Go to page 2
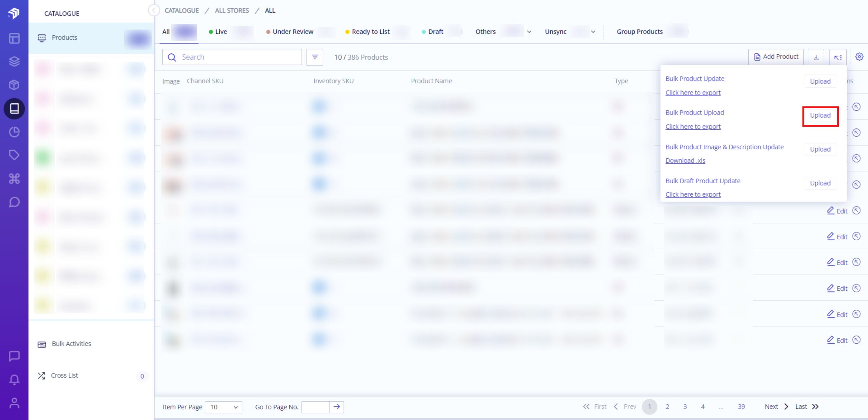Screen dimensions: 868x420 coord(667,406)
